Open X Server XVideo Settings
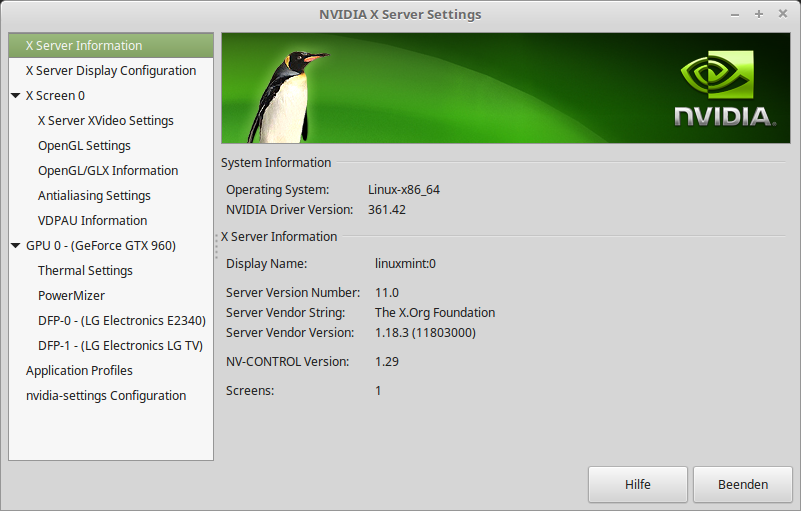This screenshot has width=801, height=511. pyautogui.click(x=106, y=121)
